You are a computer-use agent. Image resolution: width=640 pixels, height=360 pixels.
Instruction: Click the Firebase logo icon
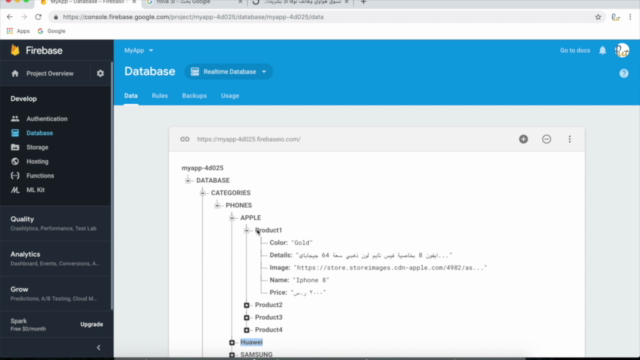tap(15, 50)
